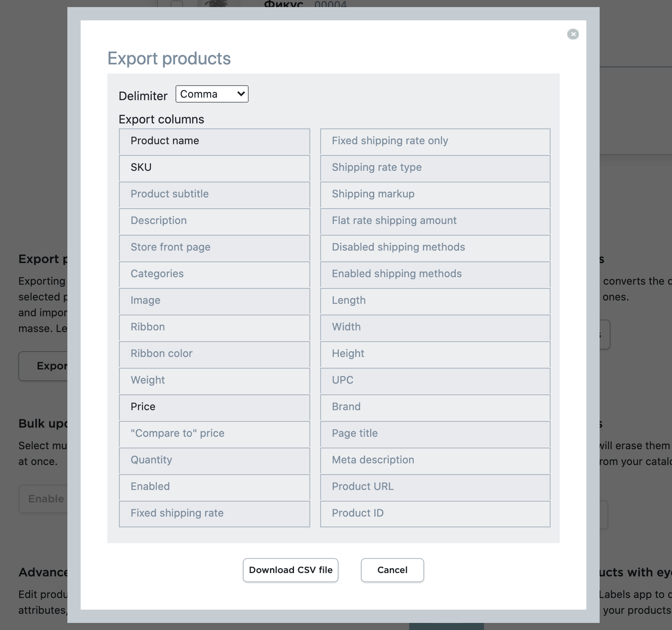Enable the Description export column

(x=214, y=221)
